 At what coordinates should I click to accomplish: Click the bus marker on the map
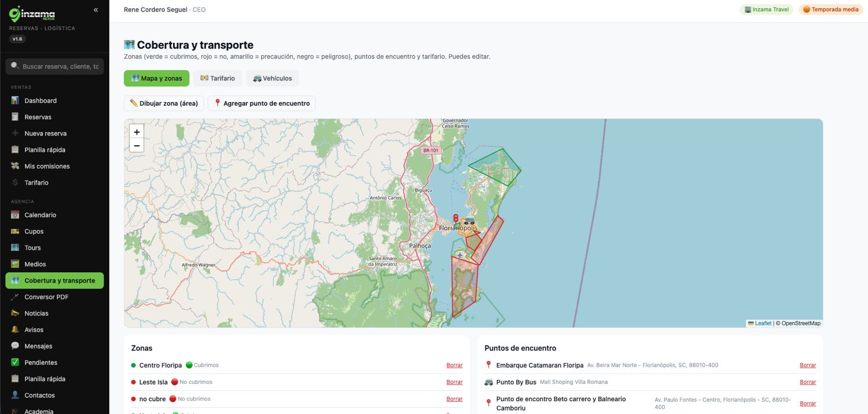click(x=469, y=221)
